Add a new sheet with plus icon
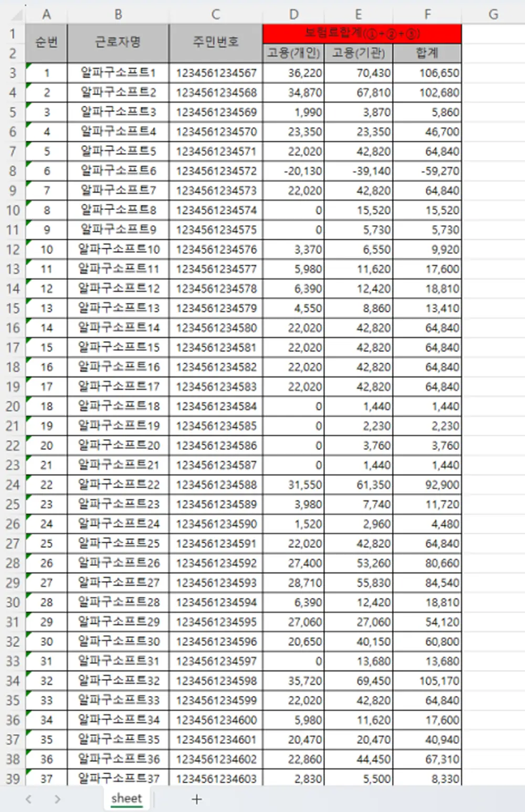The image size is (525, 812). (x=197, y=799)
